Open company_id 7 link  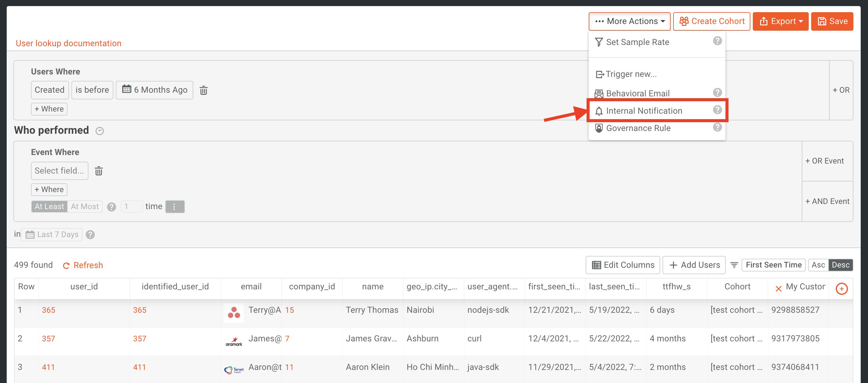click(287, 339)
